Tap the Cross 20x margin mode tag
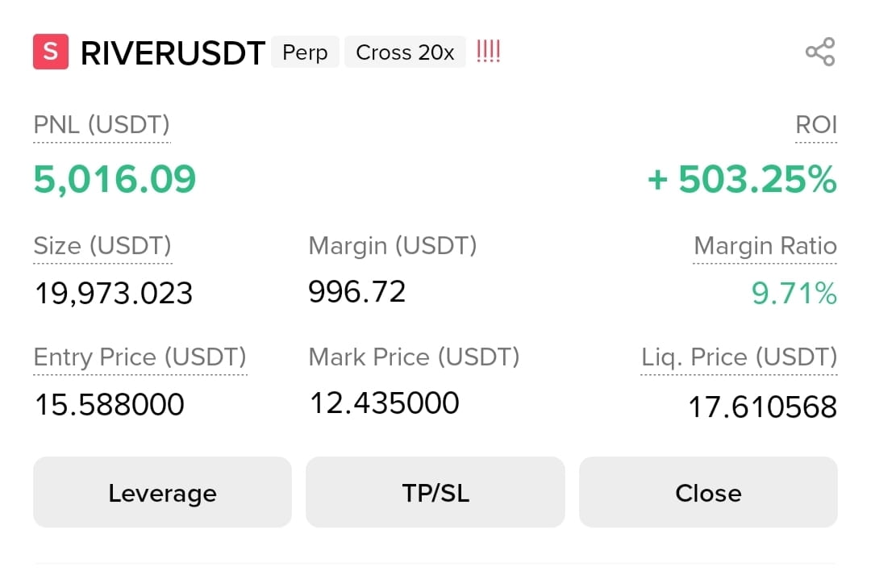The height and width of the screenshot is (588, 871). click(x=405, y=52)
